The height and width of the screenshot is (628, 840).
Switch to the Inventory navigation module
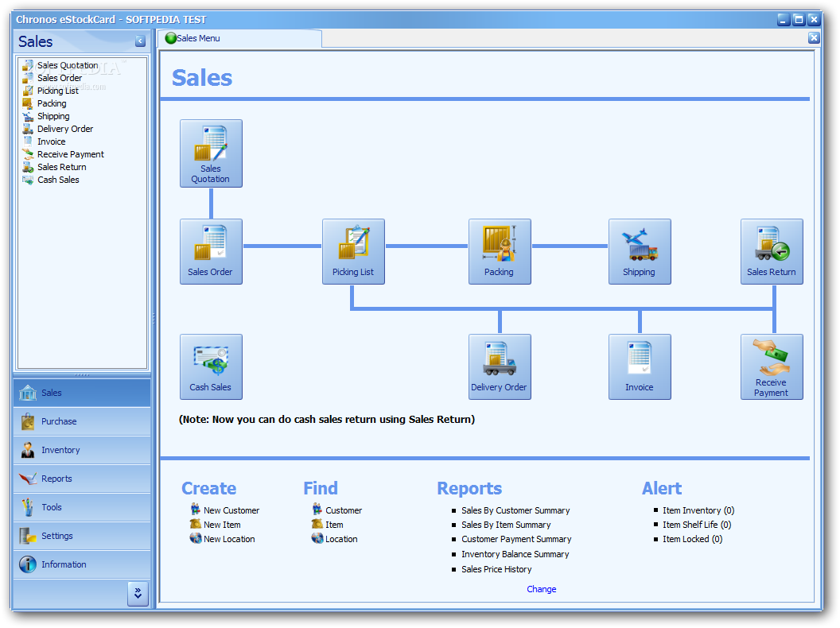tap(82, 450)
